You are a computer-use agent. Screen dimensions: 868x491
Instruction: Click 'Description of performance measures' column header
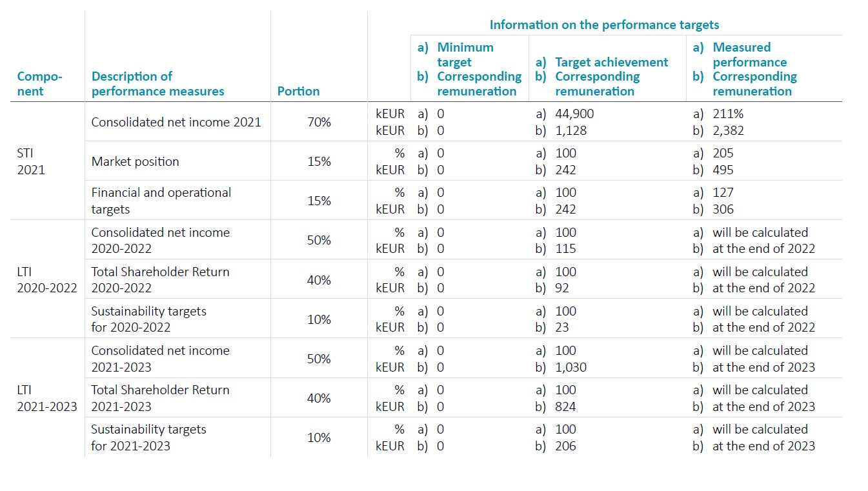pos(157,84)
